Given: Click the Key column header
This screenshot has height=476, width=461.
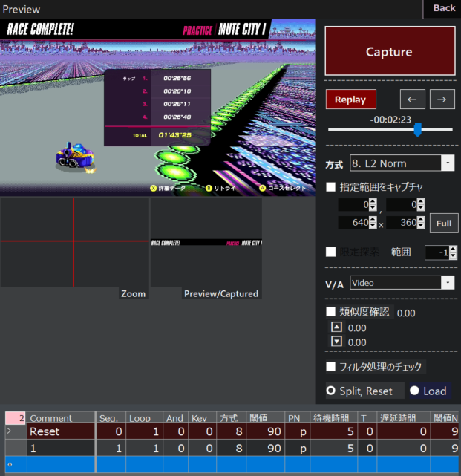Looking at the screenshot, I should (202, 418).
